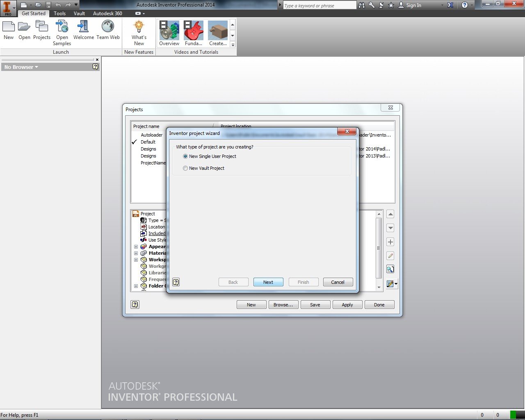The image size is (525, 420).
Task: Click Sign In in title bar
Action: 410,5
